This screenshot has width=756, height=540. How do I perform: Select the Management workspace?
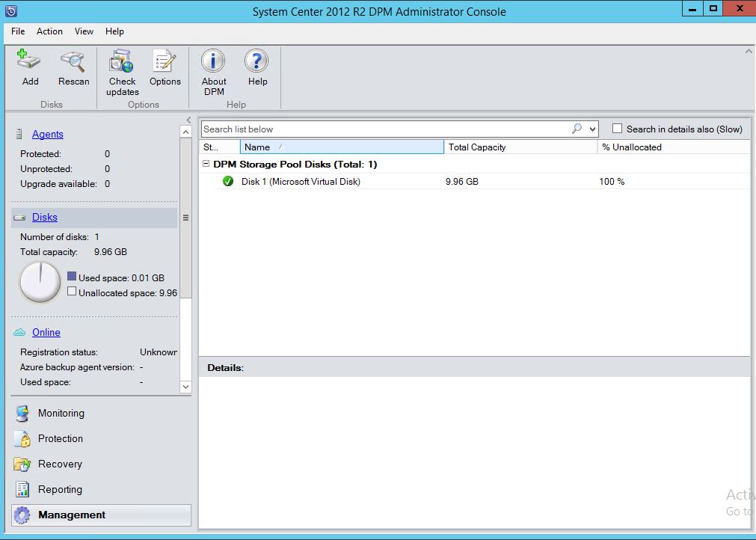pos(101,515)
